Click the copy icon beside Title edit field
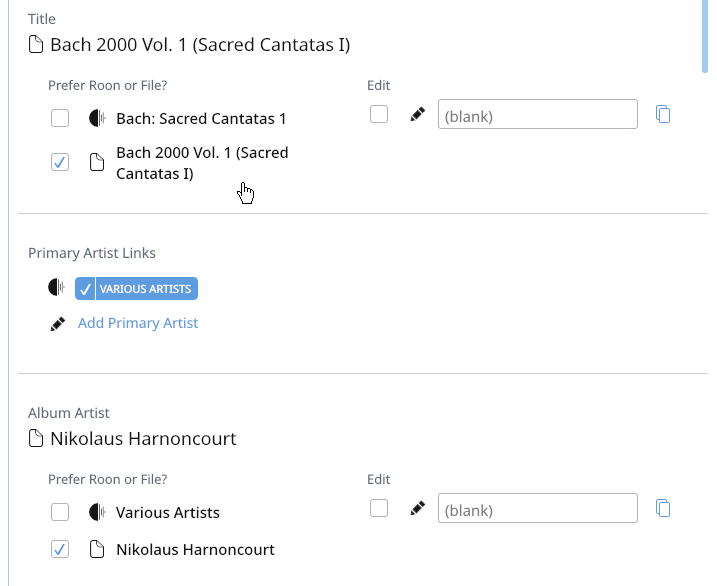Viewport: 717px width, 586px height. pos(663,114)
